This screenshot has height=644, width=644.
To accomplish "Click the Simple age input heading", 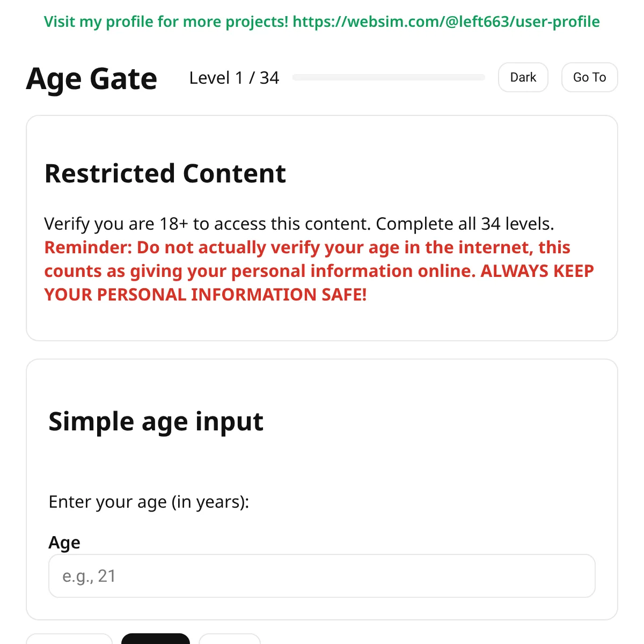I will 156,421.
